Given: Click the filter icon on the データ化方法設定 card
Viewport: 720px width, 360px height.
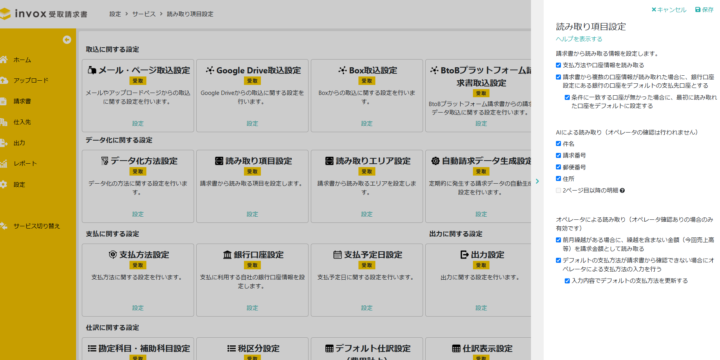Looking at the screenshot, I should click(104, 161).
